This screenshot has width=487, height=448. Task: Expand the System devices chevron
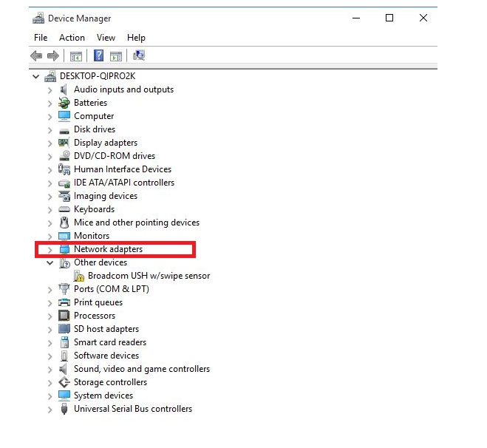point(50,396)
